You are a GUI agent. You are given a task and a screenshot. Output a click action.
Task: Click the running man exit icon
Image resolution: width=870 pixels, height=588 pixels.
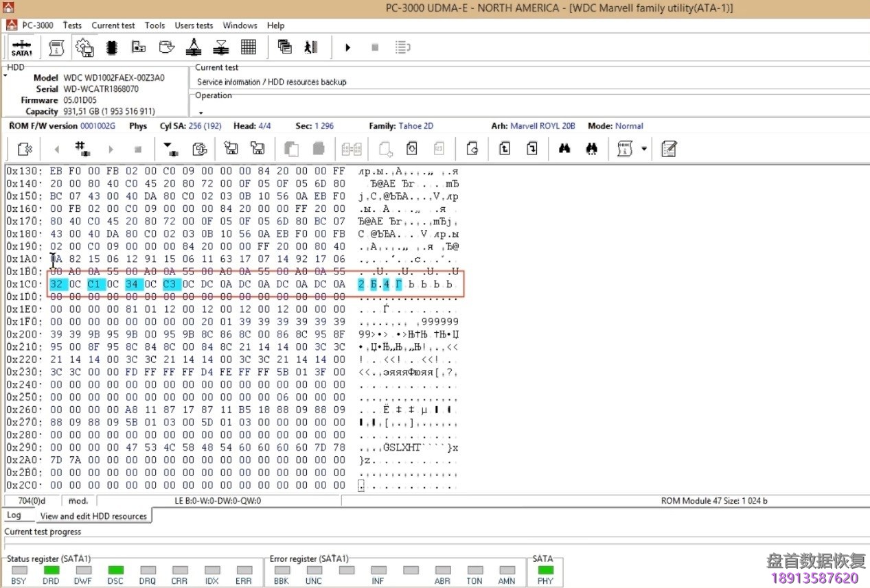pyautogui.click(x=311, y=47)
